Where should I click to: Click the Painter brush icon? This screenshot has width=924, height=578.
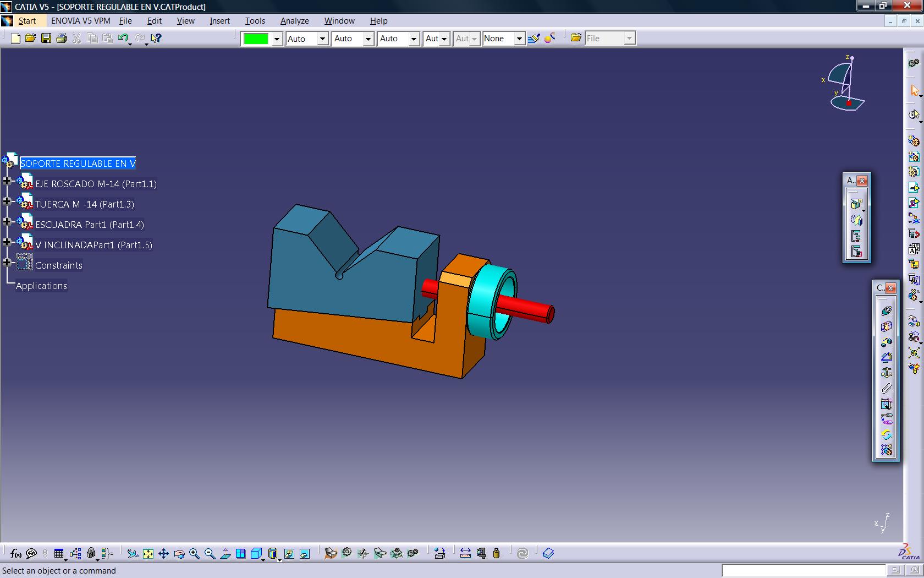533,38
